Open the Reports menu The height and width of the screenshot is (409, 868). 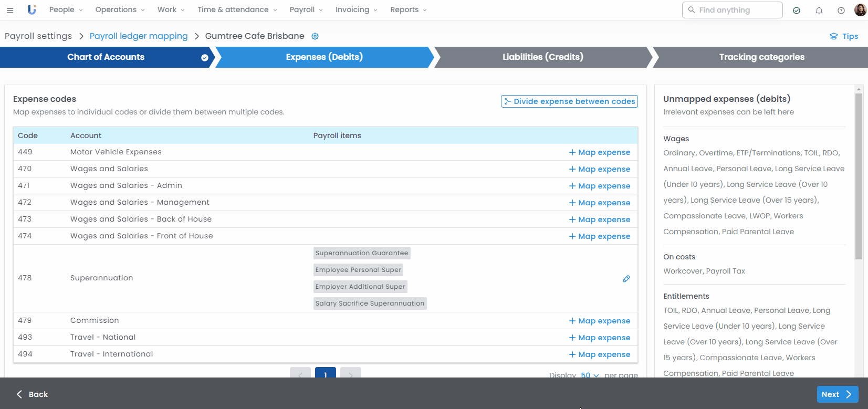coord(408,10)
